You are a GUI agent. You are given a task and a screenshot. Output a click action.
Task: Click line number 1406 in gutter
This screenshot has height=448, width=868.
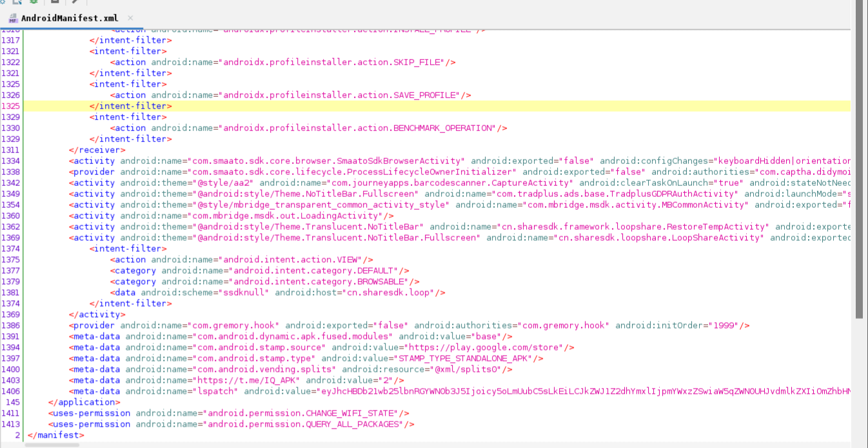coord(10,391)
